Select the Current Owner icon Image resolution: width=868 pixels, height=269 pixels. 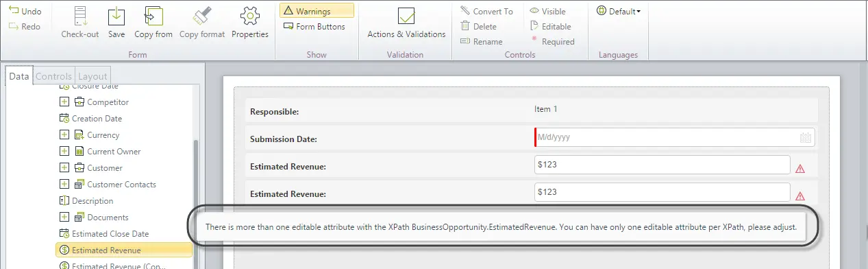pos(79,152)
